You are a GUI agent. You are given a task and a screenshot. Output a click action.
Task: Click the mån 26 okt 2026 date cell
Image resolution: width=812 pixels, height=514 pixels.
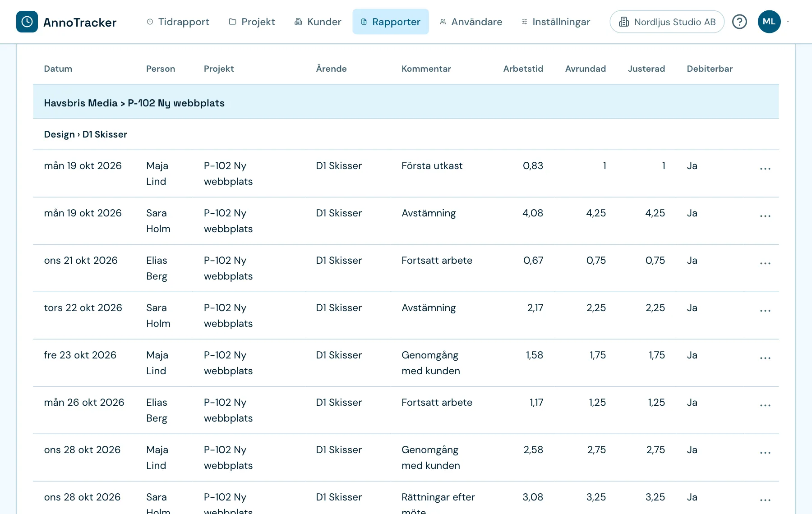pos(84,402)
